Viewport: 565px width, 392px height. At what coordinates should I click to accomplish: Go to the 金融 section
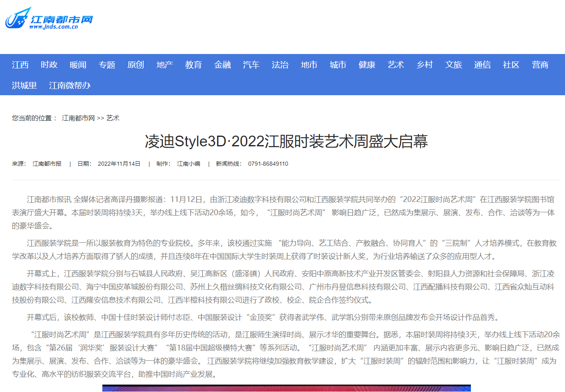222,65
